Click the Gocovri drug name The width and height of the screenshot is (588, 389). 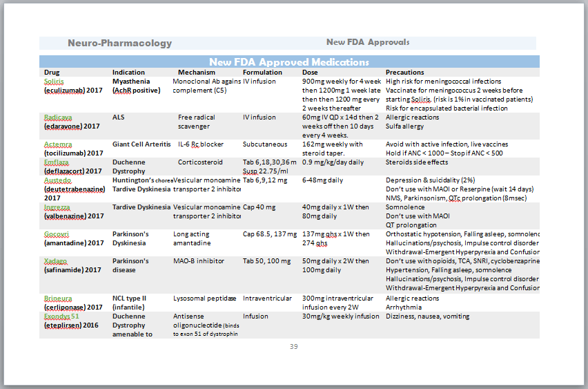click(57, 234)
